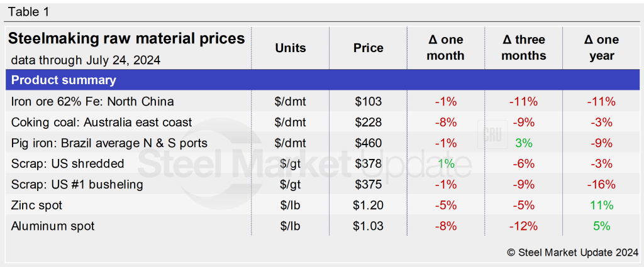Click the Units column header
Viewport: 644px width, 267px height.
pos(291,48)
